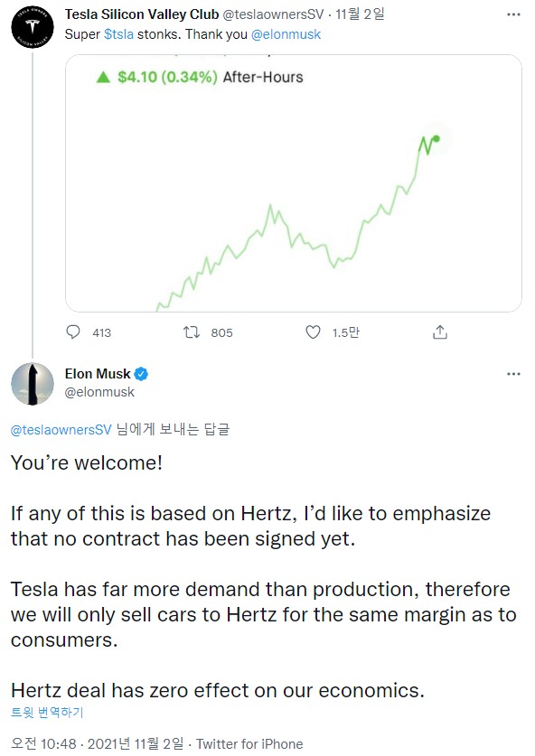Click 트윗 번역하기 translate tweet link

point(47,712)
